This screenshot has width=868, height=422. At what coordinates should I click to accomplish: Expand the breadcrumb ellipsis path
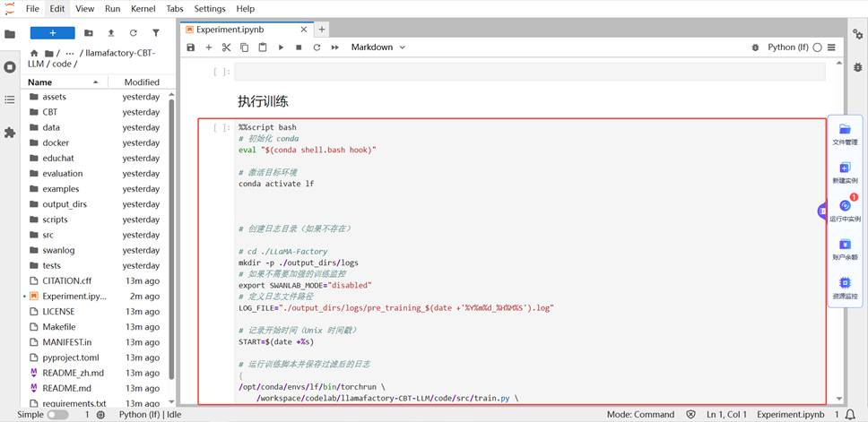point(70,54)
